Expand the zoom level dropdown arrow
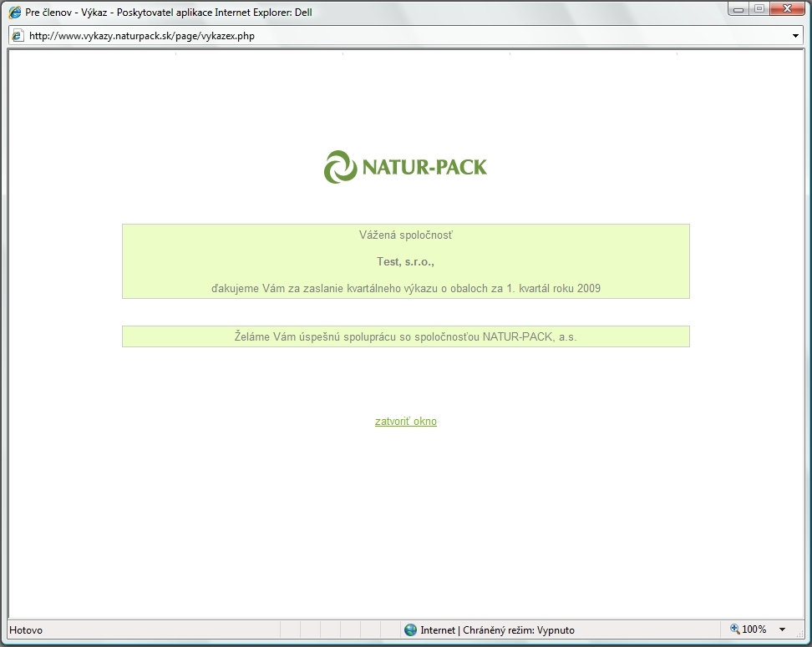 click(x=782, y=629)
